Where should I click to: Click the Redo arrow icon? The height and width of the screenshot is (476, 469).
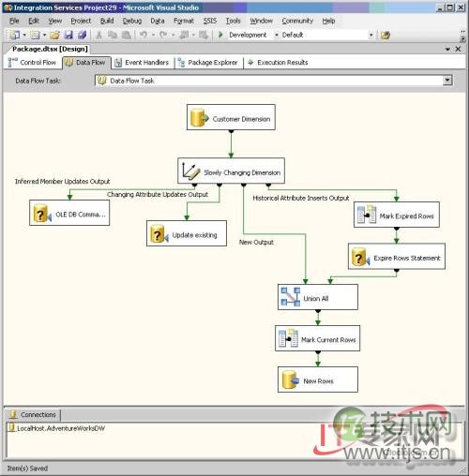point(163,35)
